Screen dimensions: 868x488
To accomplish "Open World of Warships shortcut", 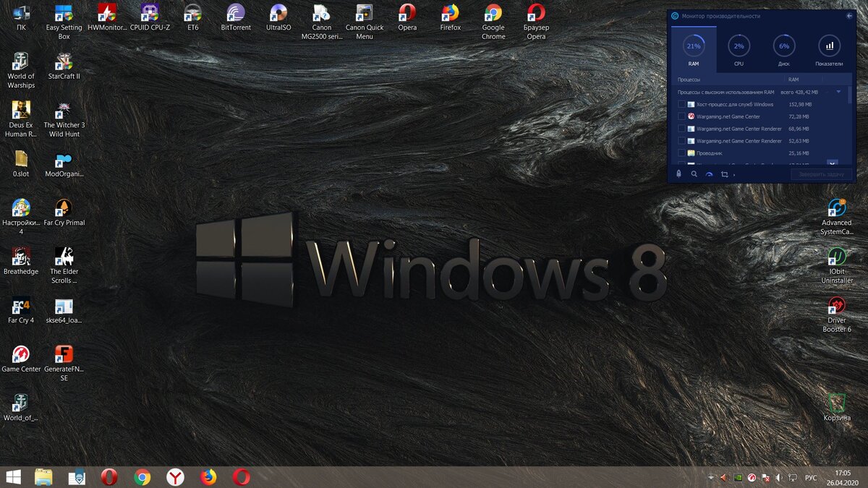I will (21, 70).
